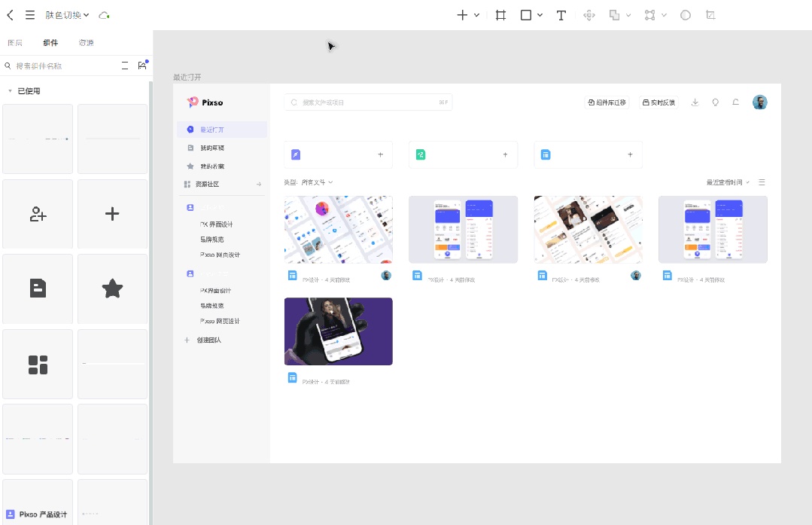Screen dimensions: 812x525
Task: Switch to the 资源 tab
Action: click(86, 42)
